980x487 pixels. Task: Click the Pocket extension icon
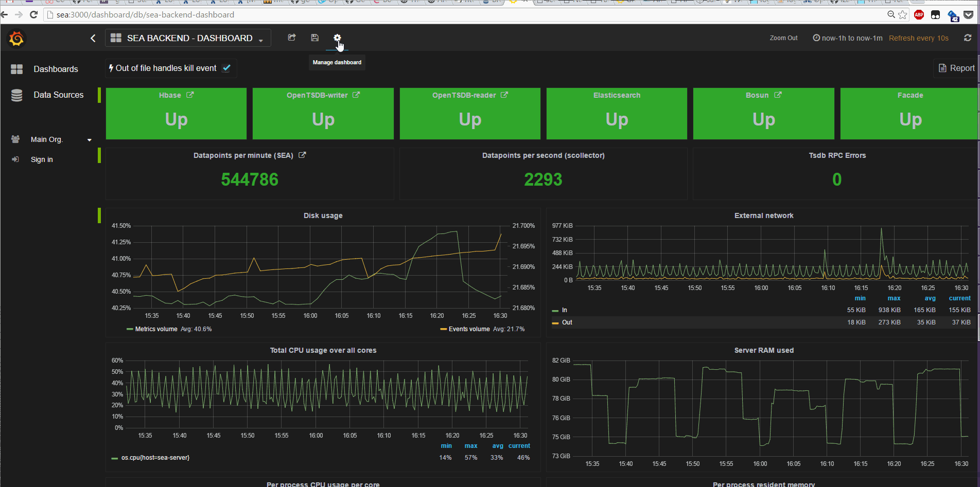968,14
